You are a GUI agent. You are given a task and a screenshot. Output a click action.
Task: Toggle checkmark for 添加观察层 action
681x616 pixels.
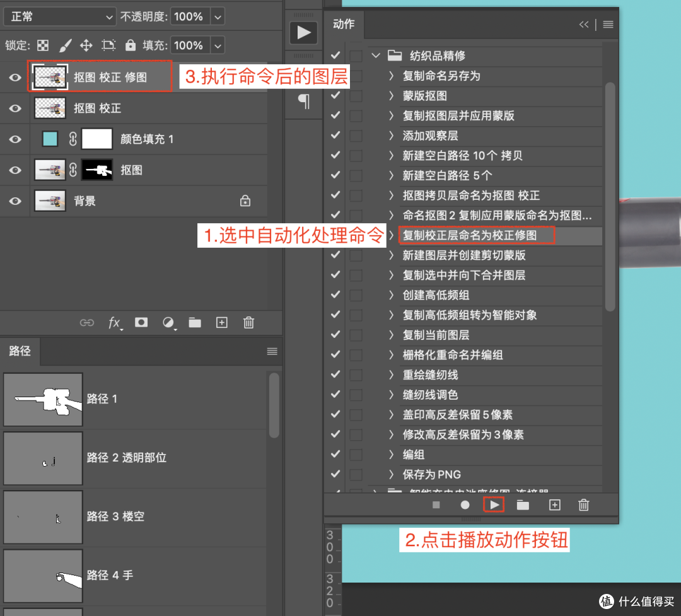(335, 135)
